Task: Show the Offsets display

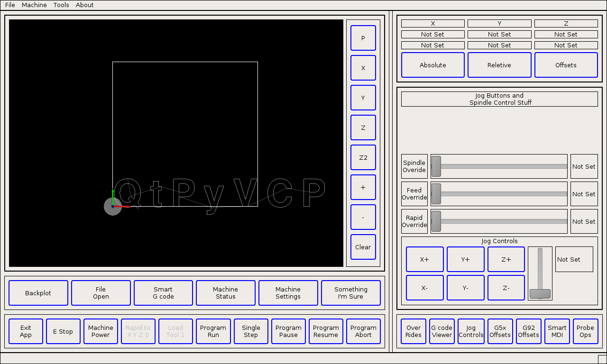Action: 566,65
